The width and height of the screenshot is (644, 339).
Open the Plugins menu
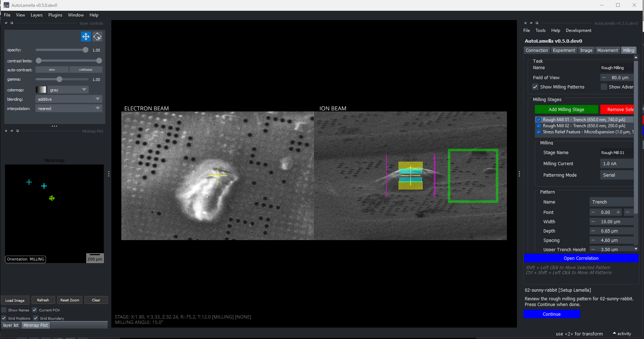tap(55, 15)
